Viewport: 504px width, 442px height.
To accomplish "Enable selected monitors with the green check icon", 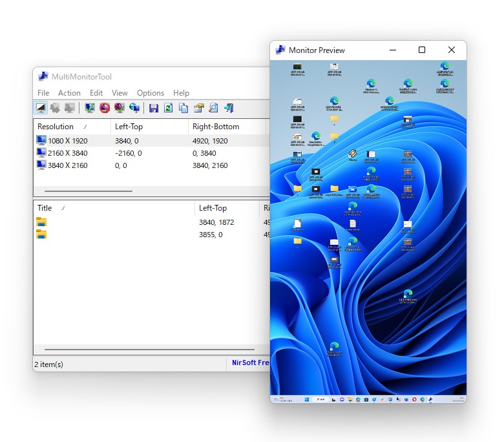I will 90,108.
